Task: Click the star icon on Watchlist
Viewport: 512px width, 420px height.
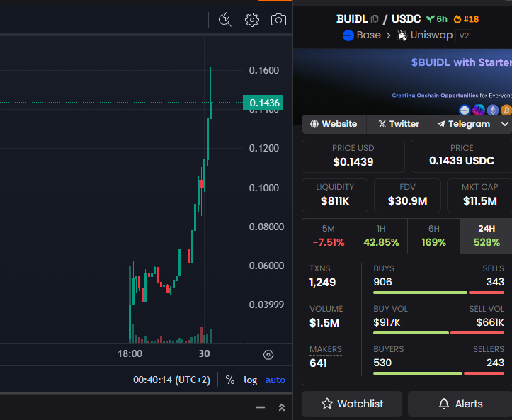Action: click(x=327, y=404)
